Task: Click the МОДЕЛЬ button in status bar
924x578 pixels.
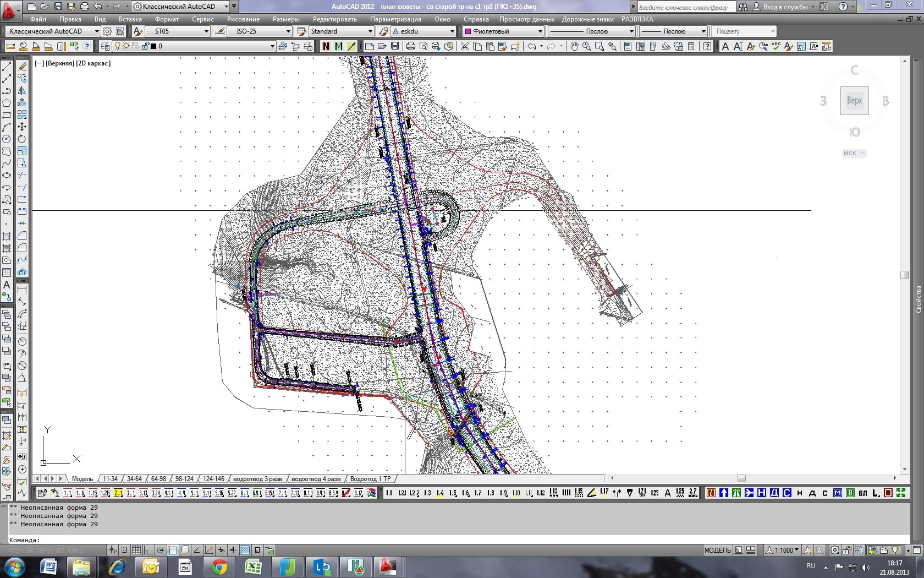Action: coord(717,550)
